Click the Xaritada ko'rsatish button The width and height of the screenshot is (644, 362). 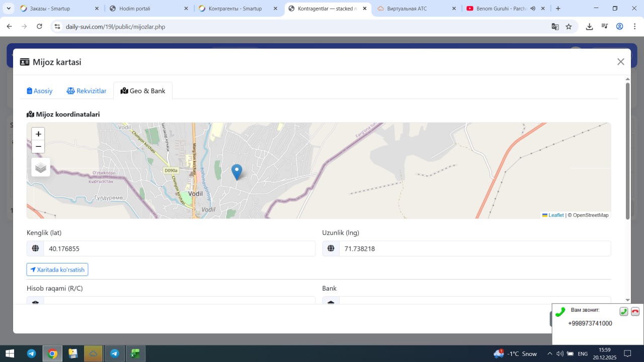click(x=57, y=269)
